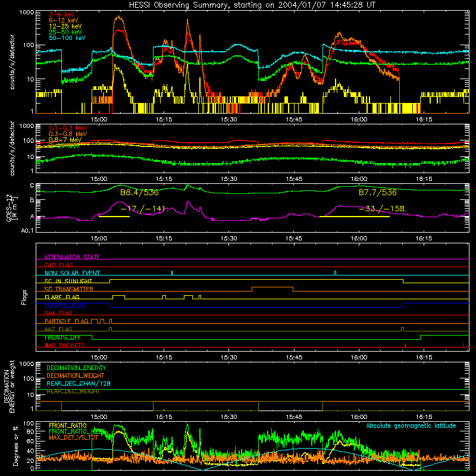Image resolution: width=476 pixels, height=476 pixels.
Task: Click the B8.4/536 flare annotation
Action: tap(139, 193)
